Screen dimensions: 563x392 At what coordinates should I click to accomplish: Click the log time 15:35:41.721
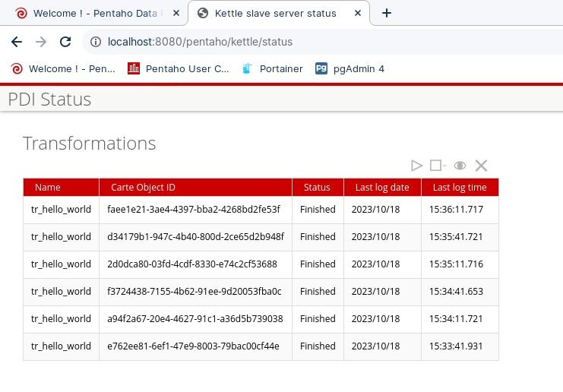click(x=456, y=236)
